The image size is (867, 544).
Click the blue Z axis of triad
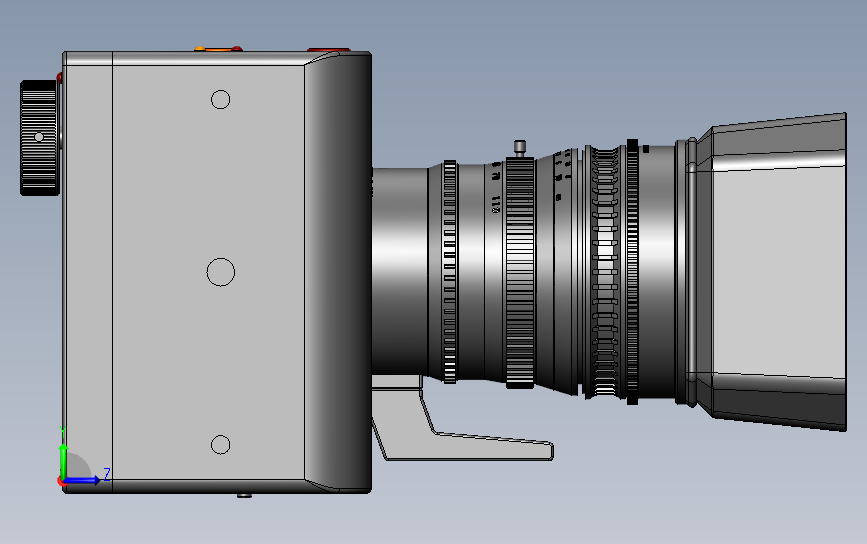(x=83, y=480)
